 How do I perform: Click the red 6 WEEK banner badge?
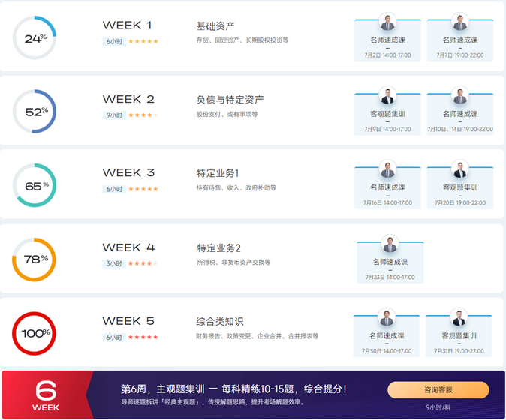point(46,394)
